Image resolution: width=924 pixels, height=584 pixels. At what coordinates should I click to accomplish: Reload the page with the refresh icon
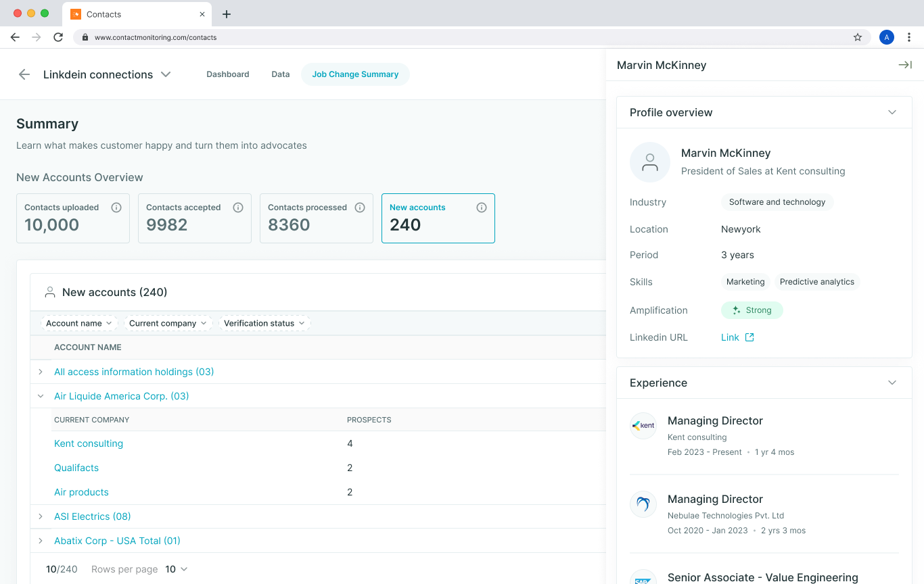point(58,37)
